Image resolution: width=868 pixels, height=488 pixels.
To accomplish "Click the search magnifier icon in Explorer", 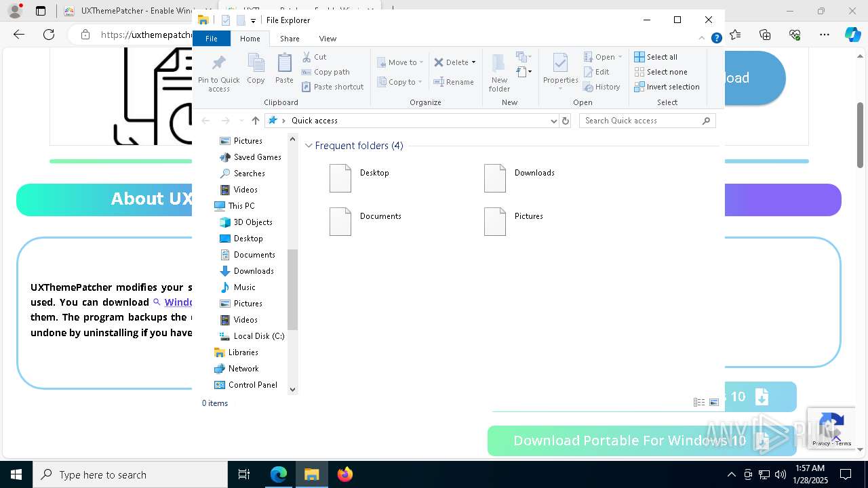I will coord(706,121).
